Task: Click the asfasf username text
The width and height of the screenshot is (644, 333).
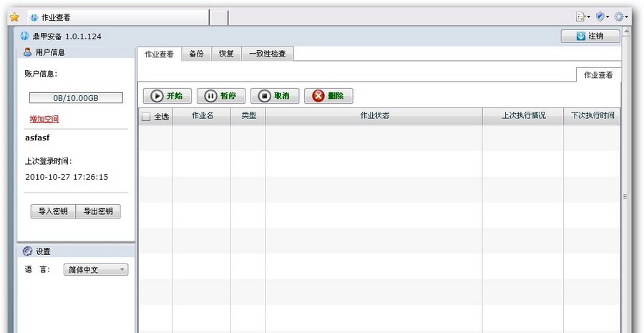Action: (37, 137)
